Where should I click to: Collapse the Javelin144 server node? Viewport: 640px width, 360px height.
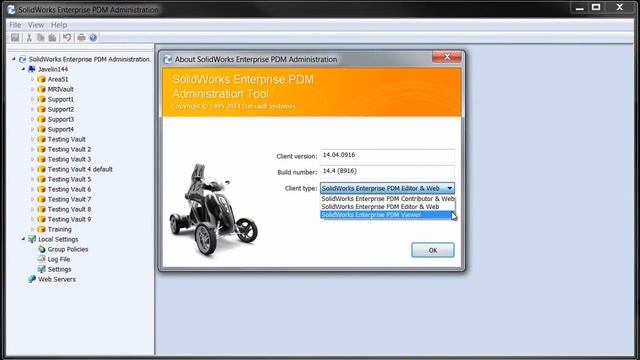tap(23, 69)
